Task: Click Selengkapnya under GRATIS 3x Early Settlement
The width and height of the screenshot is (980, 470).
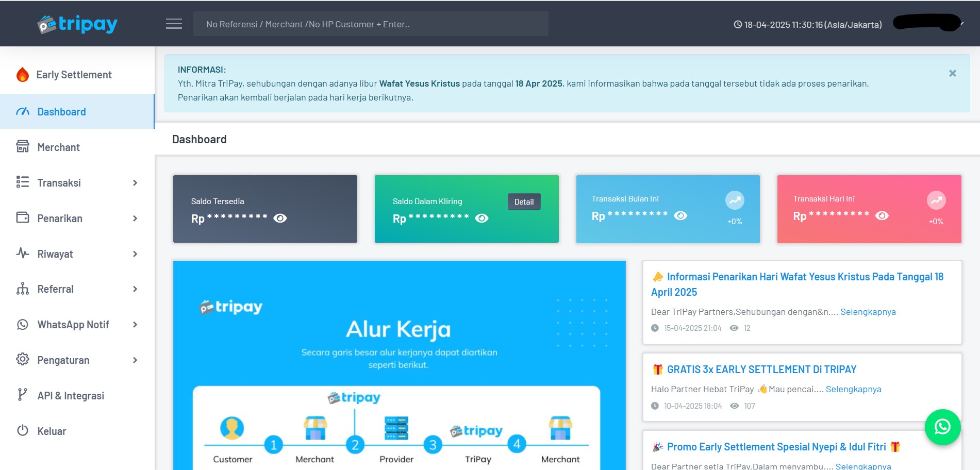Action: pos(854,389)
